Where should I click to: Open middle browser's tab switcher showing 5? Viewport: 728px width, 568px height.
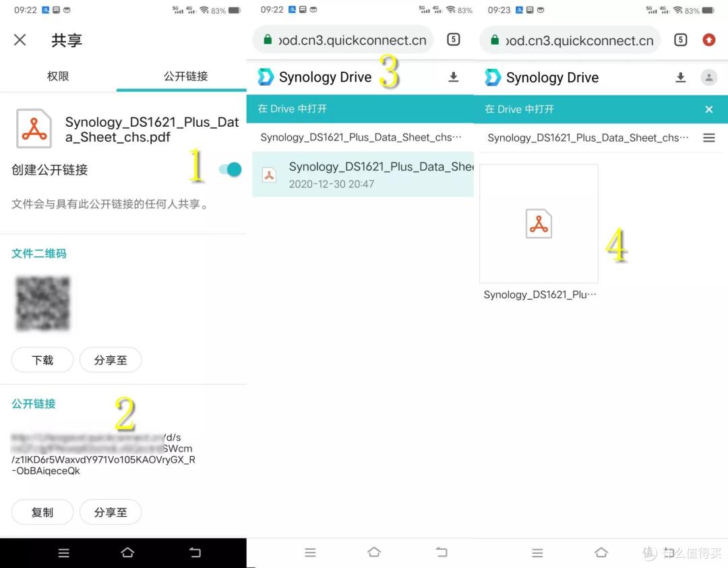coord(454,40)
